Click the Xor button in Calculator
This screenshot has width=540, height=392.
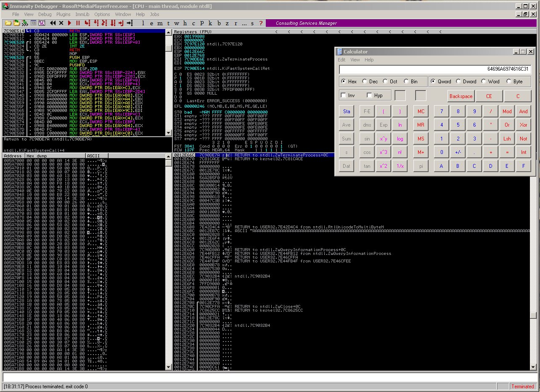(x=524, y=125)
